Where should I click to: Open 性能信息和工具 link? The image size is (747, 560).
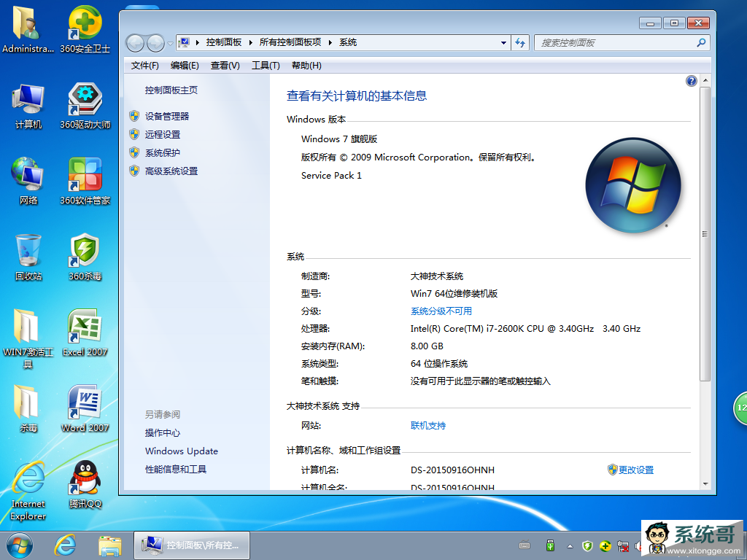[176, 469]
